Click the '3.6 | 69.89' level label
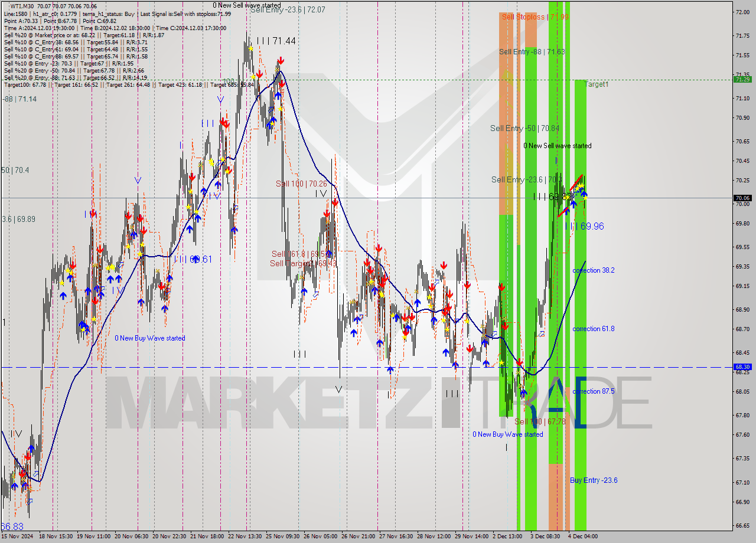 pyautogui.click(x=18, y=219)
